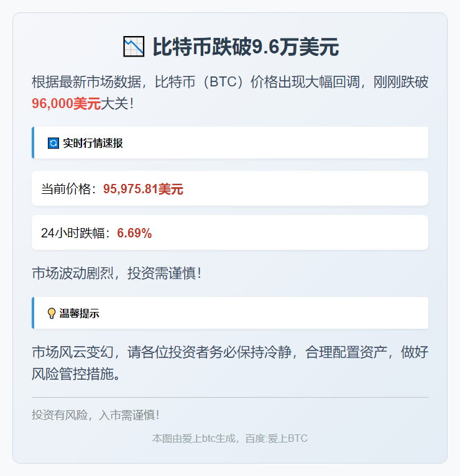Image resolution: width=460 pixels, height=476 pixels.
Task: Click the blue left accent bar of 实时行情速报
Action: (33, 143)
